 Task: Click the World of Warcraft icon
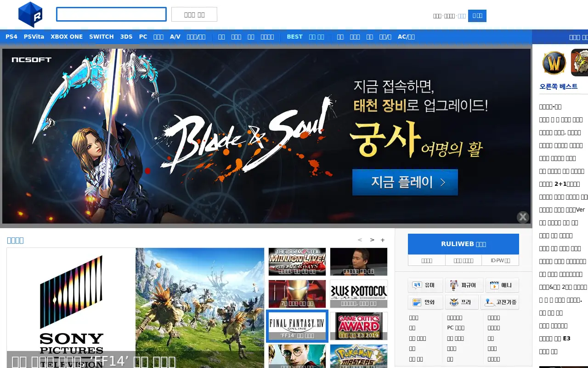coord(554,63)
